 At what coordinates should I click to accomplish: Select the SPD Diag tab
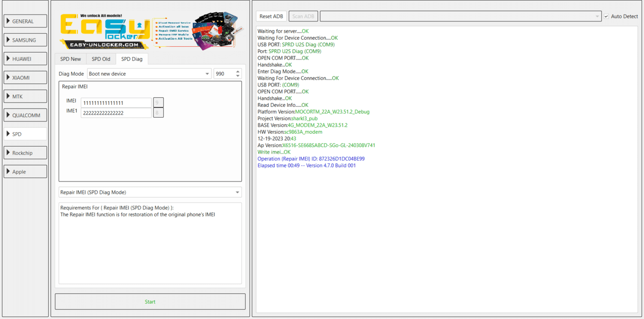(132, 59)
